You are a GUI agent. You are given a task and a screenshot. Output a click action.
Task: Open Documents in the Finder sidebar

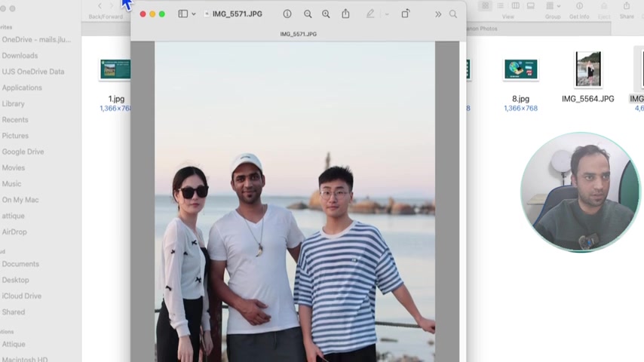pos(20,264)
